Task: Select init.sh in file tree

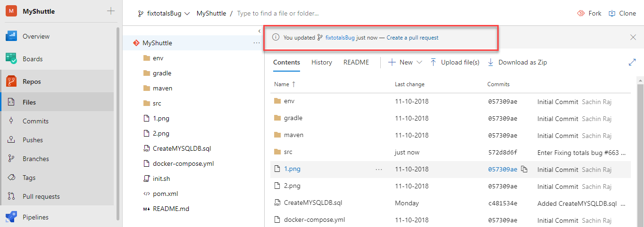Action: 161,178
